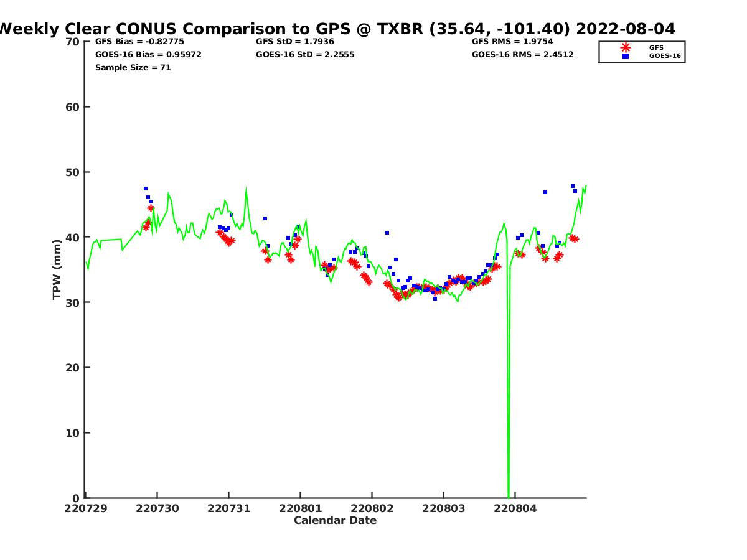
Task: Click the 50 y-axis tick label
Action: click(x=73, y=172)
